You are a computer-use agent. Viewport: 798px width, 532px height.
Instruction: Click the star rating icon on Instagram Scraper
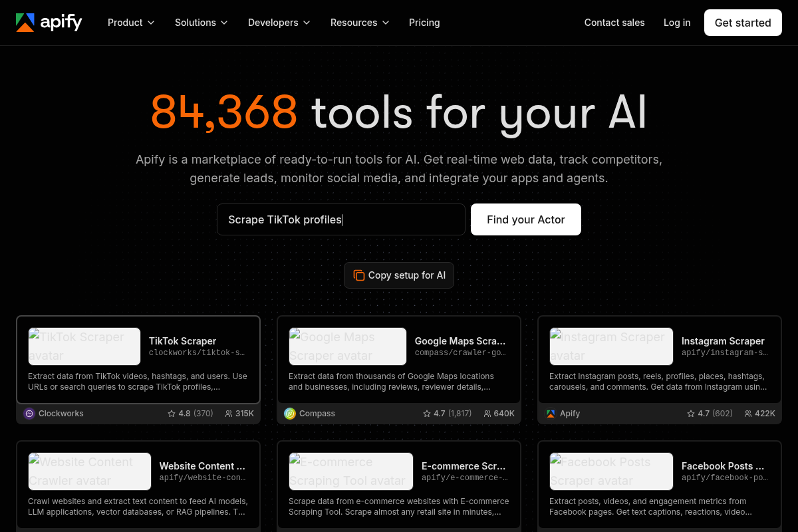(691, 414)
